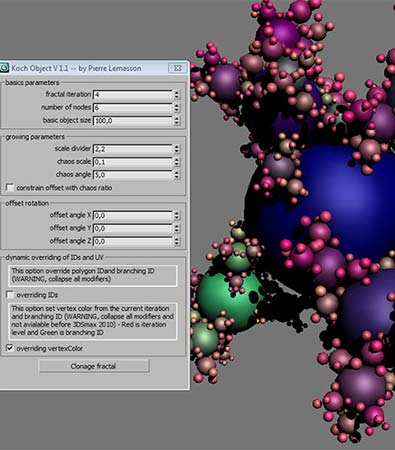Click the chaos scale input field
This screenshot has width=395, height=450.
coord(133,162)
